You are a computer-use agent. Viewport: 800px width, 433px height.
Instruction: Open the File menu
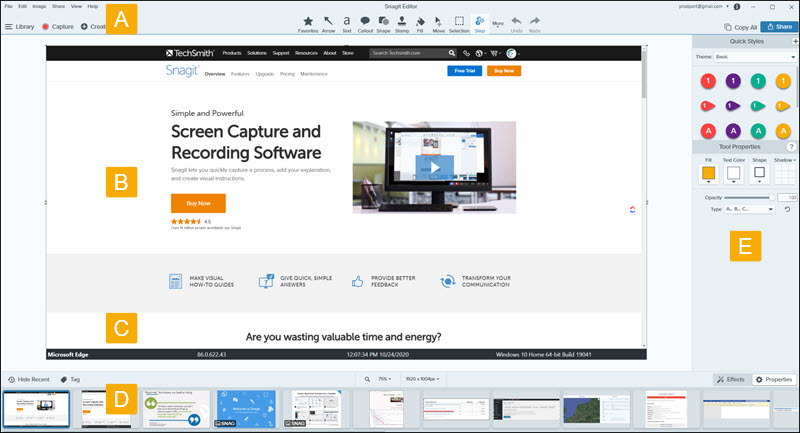(x=9, y=6)
